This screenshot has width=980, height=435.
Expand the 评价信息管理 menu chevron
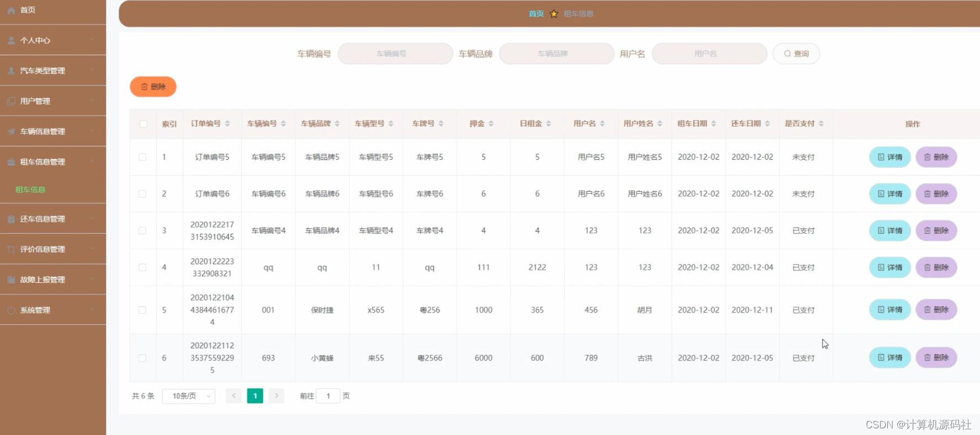(x=92, y=249)
